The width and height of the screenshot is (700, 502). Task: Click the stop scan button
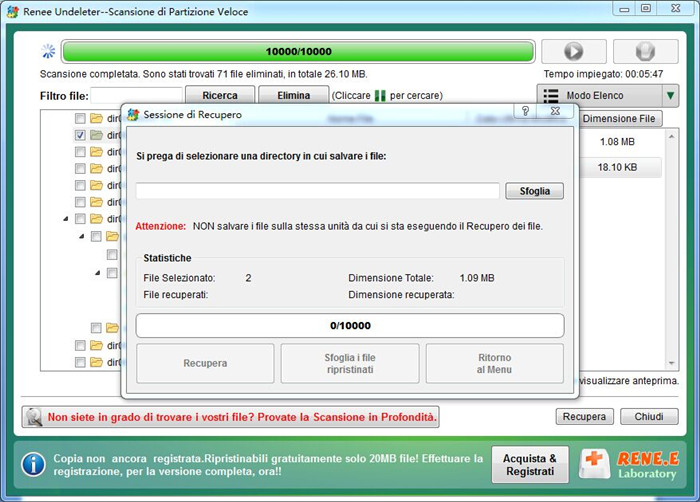pos(646,51)
